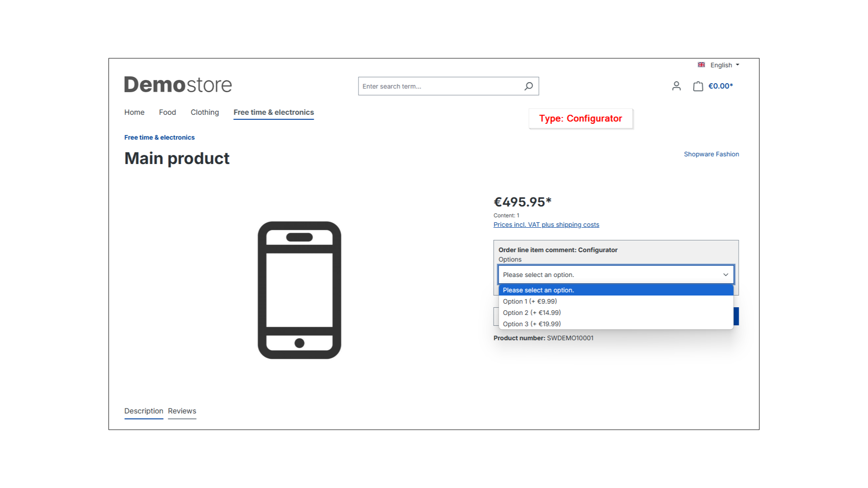The image size is (868, 488).
Task: Click the search magnifier icon
Action: tap(528, 86)
